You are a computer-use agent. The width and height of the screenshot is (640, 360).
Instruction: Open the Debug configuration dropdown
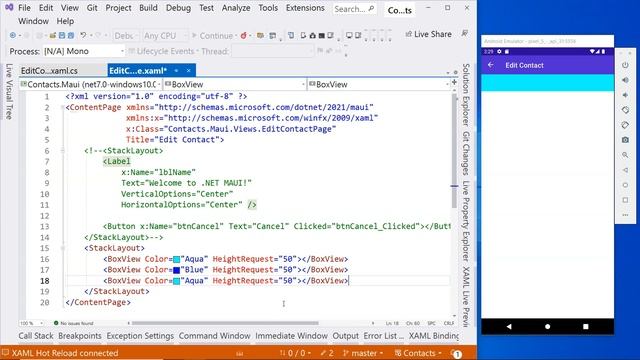pyautogui.click(x=126, y=36)
